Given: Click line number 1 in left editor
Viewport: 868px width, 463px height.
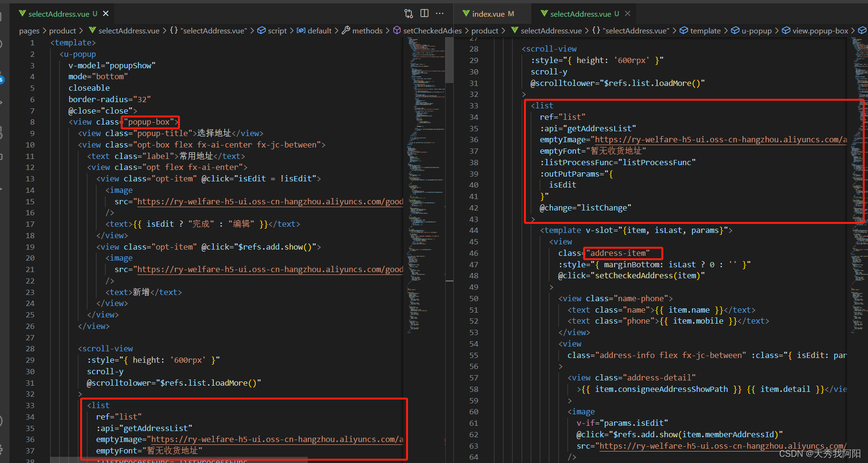Looking at the screenshot, I should click(x=32, y=42).
